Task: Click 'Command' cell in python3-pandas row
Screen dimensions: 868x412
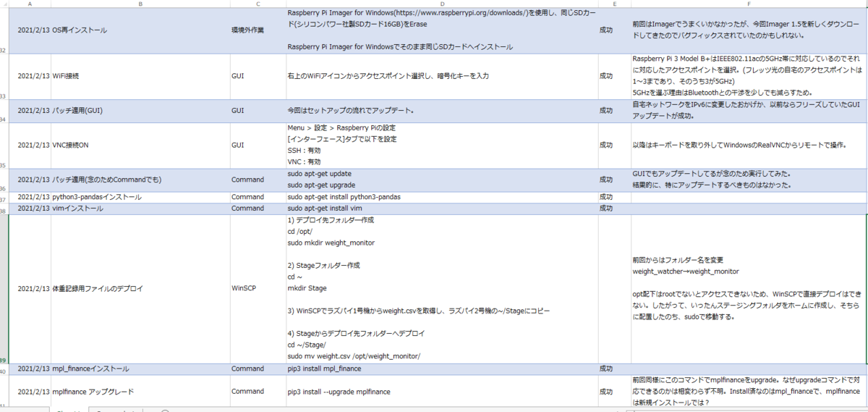Action: click(x=258, y=198)
